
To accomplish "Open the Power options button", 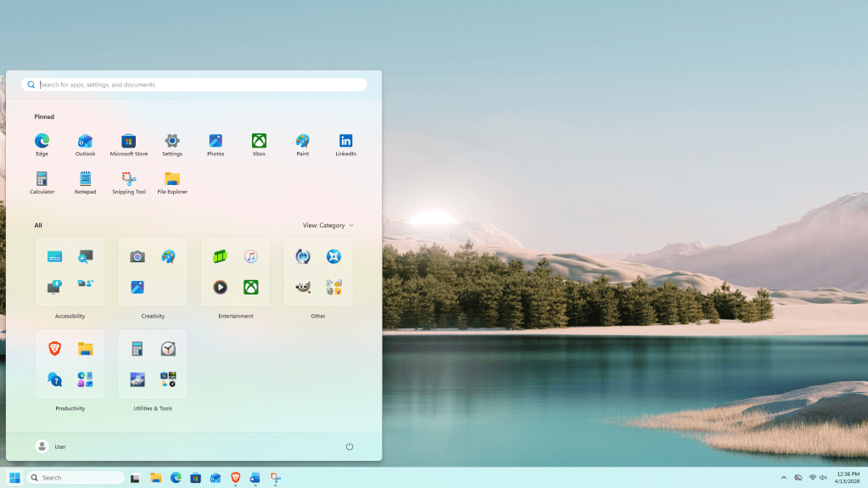I will (x=350, y=446).
